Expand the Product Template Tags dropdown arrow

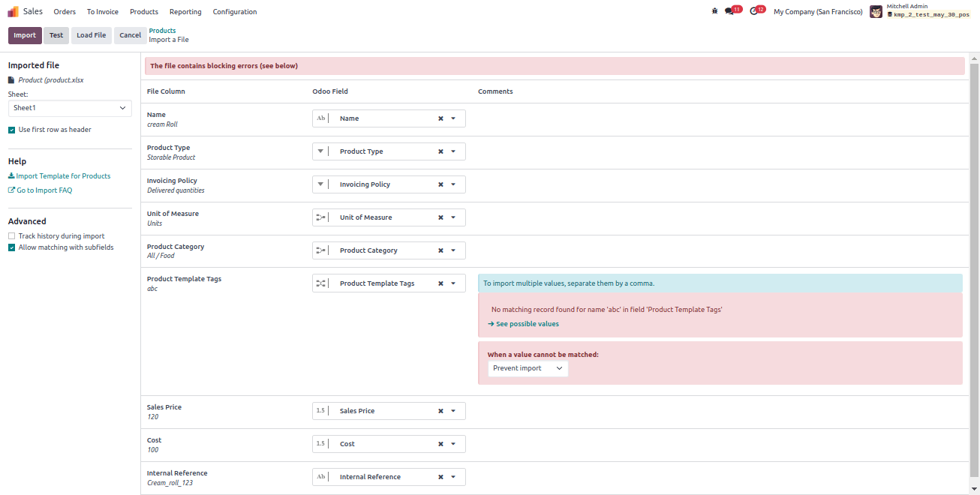point(453,283)
